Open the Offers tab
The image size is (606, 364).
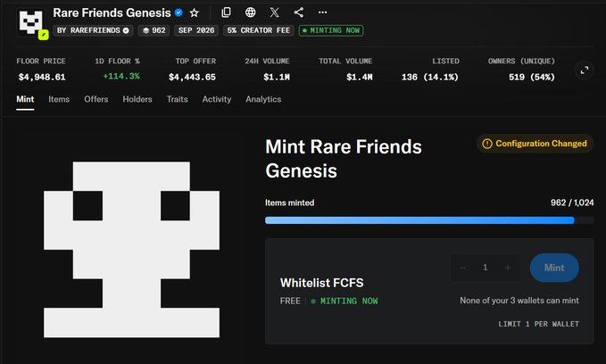pyautogui.click(x=96, y=99)
